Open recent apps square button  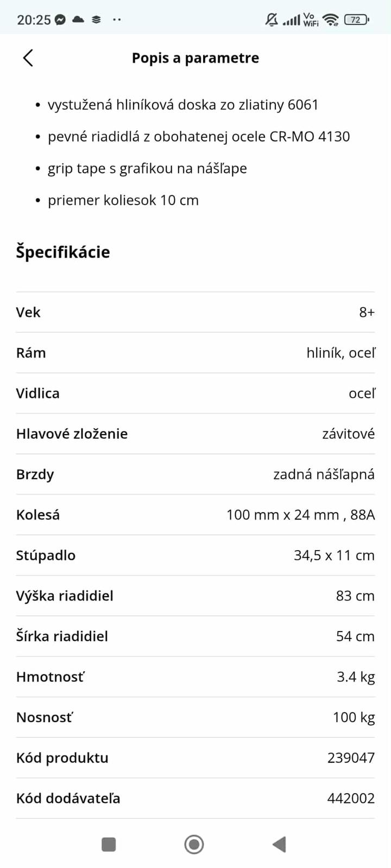[109, 844]
